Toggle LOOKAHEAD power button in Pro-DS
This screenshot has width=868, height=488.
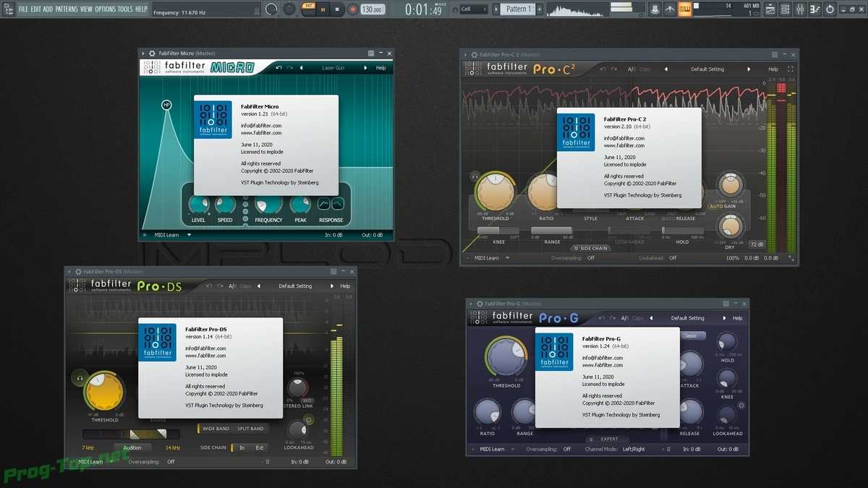click(309, 419)
